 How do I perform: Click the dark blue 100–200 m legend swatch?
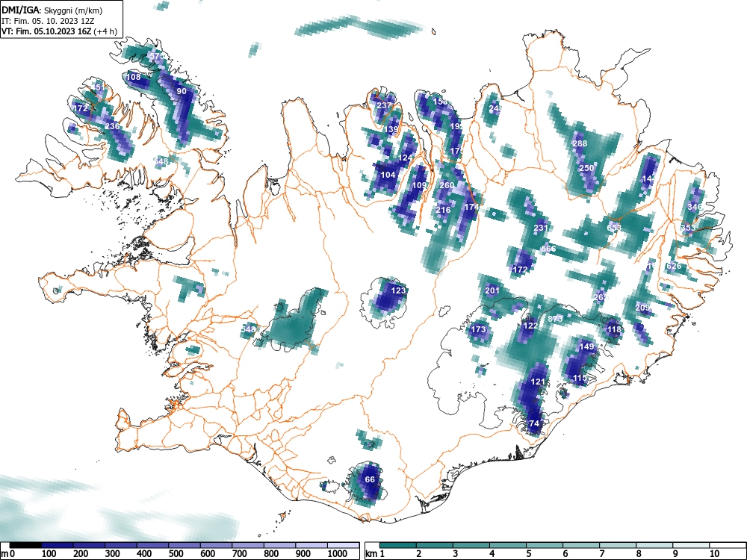(x=58, y=545)
